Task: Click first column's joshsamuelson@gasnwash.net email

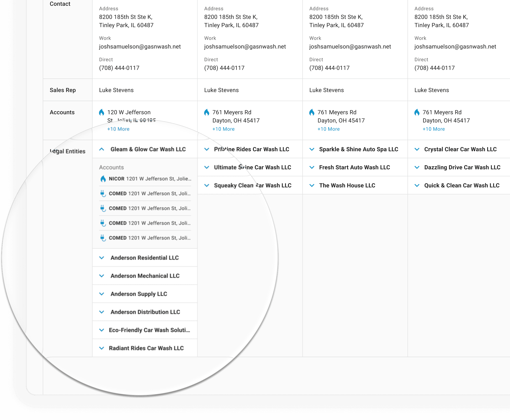Action: click(140, 46)
